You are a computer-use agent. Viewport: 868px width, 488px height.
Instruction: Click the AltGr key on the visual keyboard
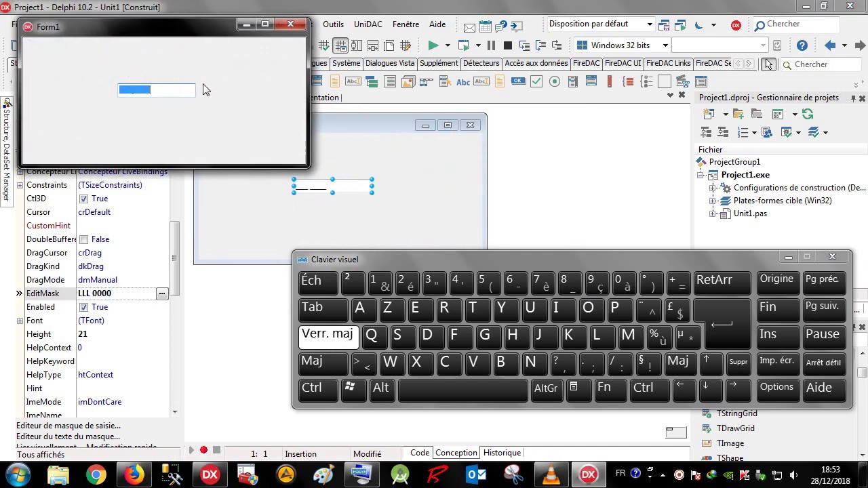(x=546, y=389)
